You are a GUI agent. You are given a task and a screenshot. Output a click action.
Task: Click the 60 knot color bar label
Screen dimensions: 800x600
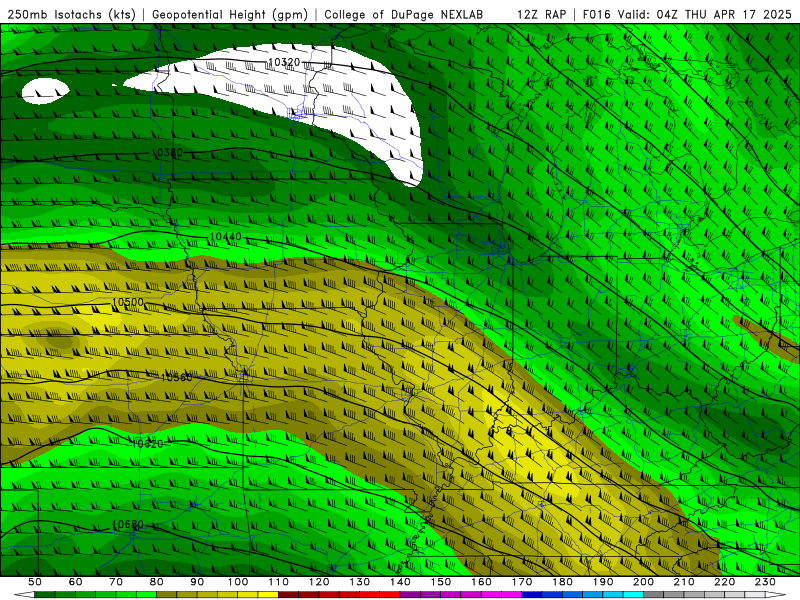pos(76,582)
